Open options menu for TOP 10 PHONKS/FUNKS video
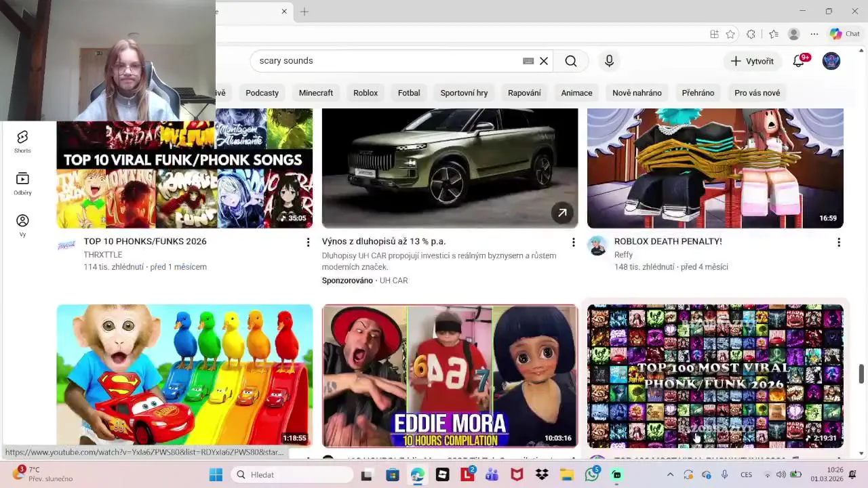The image size is (868, 488). point(308,242)
